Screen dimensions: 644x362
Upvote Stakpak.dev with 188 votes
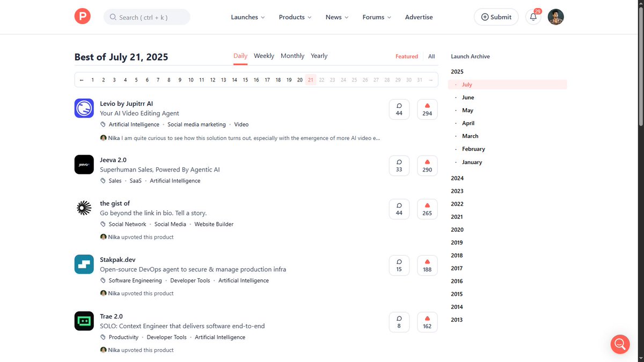[427, 265]
